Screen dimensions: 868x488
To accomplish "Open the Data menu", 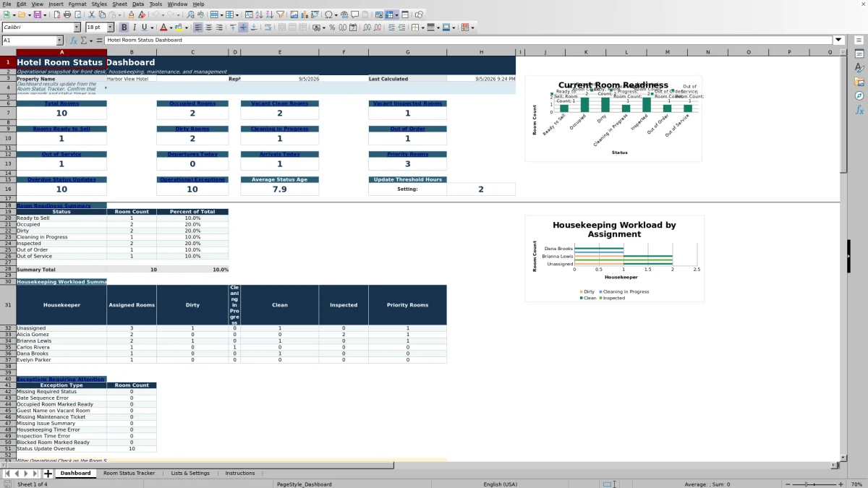I will (x=137, y=4).
